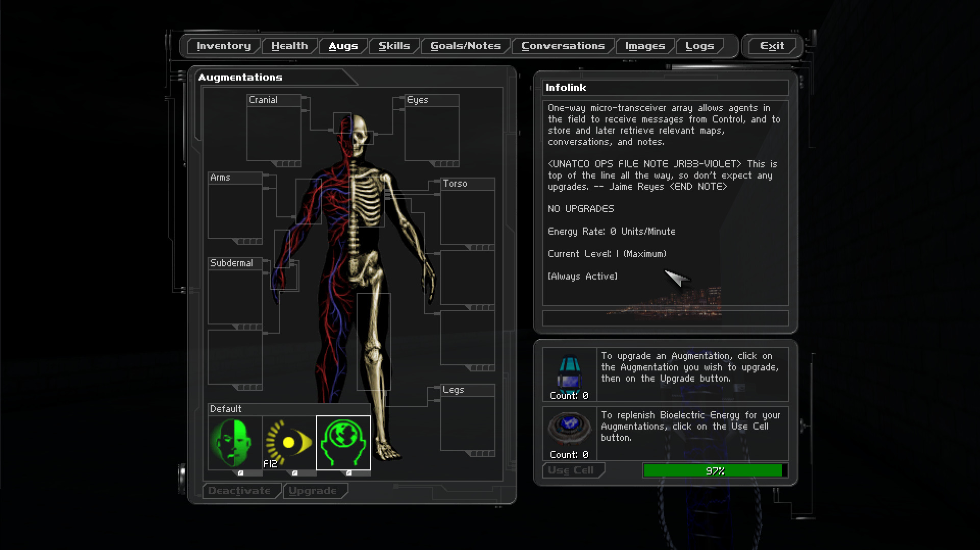Click the Use Cell button

(571, 470)
